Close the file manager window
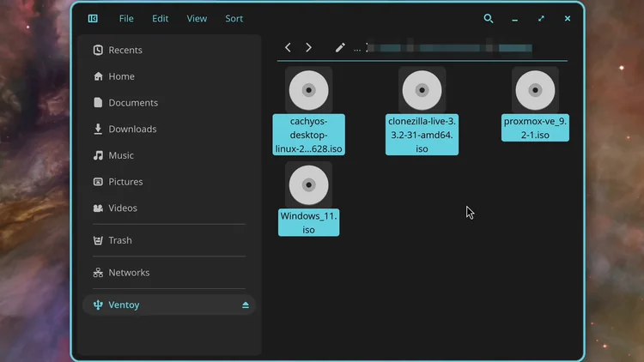The image size is (644, 362). pyautogui.click(x=568, y=19)
